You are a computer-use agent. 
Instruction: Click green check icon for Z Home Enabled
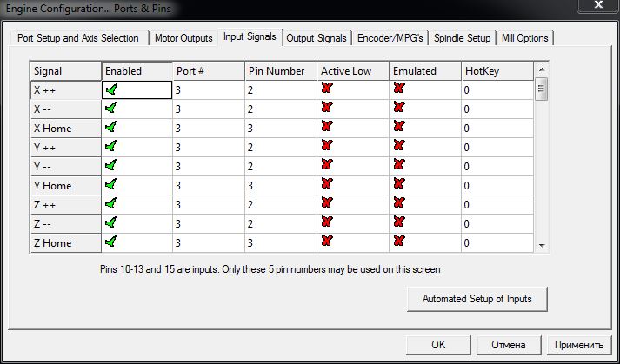coord(110,242)
